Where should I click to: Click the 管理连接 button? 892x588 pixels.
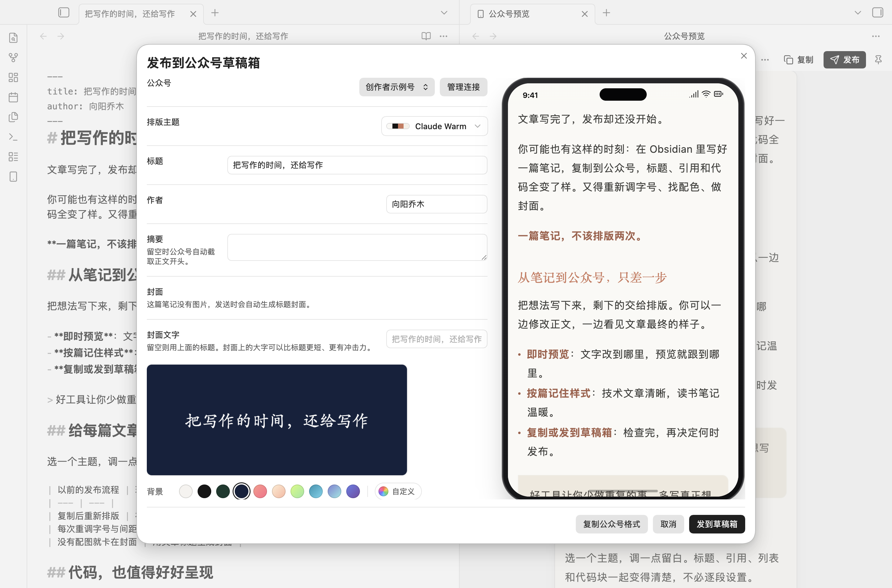pos(463,87)
